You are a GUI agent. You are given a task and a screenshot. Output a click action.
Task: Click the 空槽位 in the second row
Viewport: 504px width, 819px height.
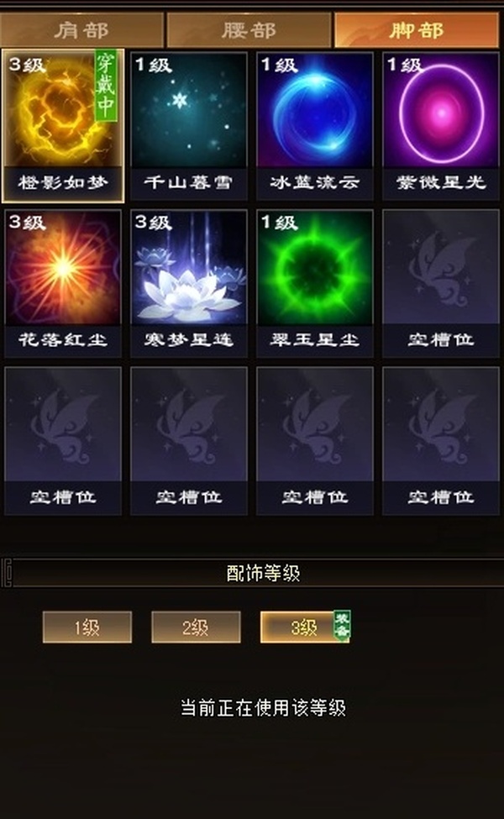tap(441, 283)
